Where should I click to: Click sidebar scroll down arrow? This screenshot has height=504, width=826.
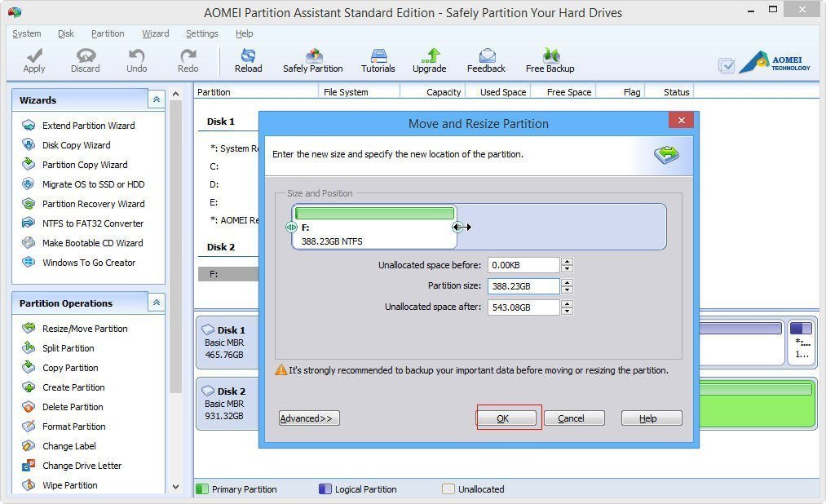(x=176, y=487)
